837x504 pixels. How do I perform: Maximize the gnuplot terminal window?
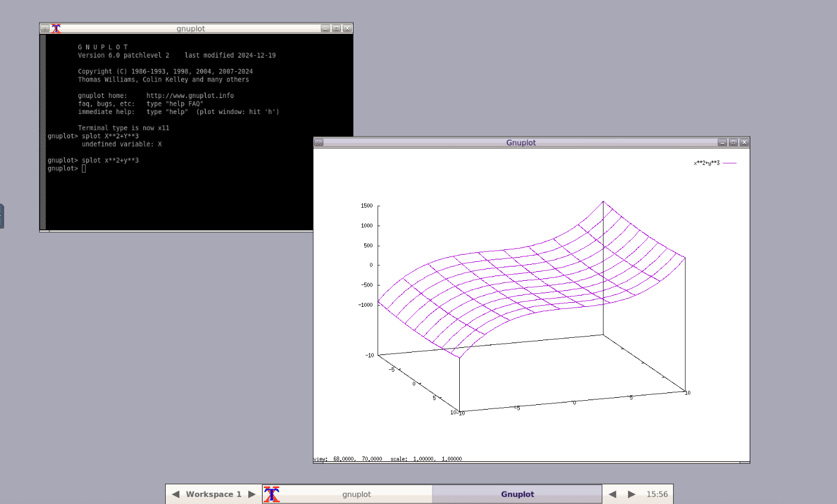click(x=336, y=28)
